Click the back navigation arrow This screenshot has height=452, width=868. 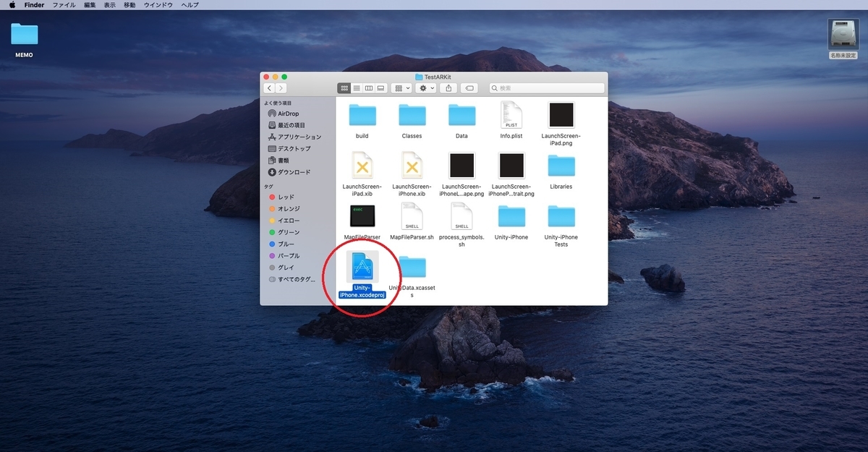268,88
